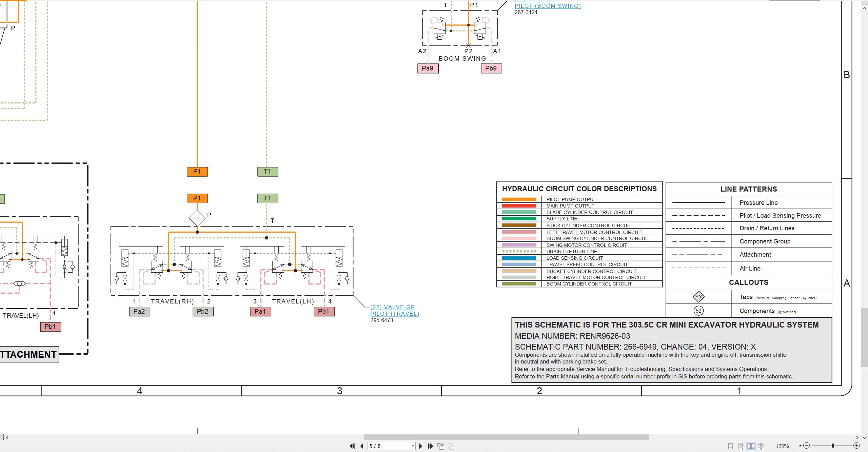Click the upper green T1 connector tag
This screenshot has height=452, width=868.
(x=268, y=172)
